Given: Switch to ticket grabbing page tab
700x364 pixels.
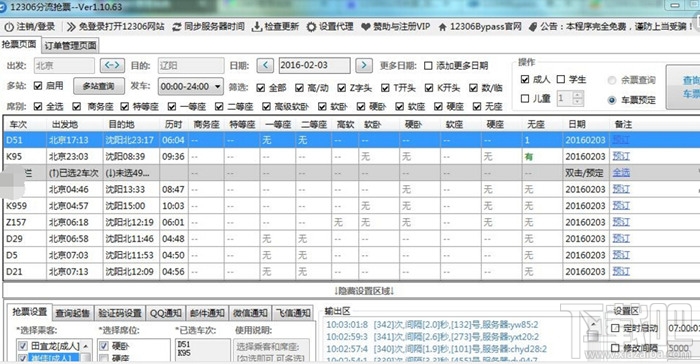Looking at the screenshot, I should point(19,44).
